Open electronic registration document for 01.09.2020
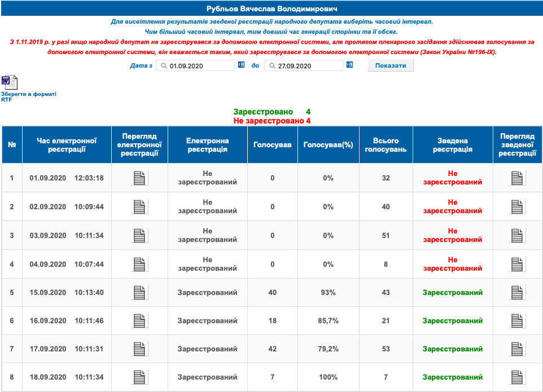The image size is (543, 392). pyautogui.click(x=139, y=178)
